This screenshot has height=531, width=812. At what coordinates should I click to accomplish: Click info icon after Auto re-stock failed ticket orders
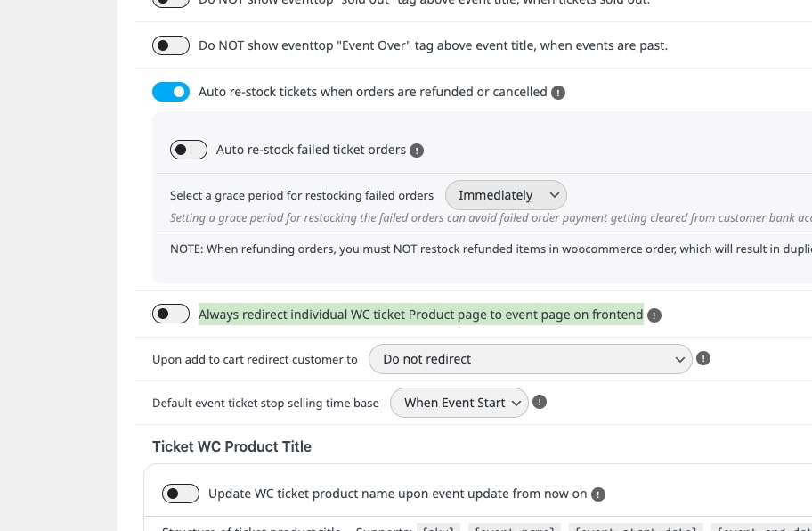417,151
